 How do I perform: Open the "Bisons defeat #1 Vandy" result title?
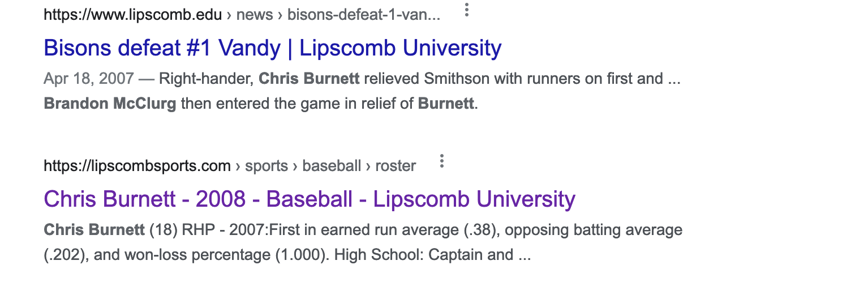272,48
